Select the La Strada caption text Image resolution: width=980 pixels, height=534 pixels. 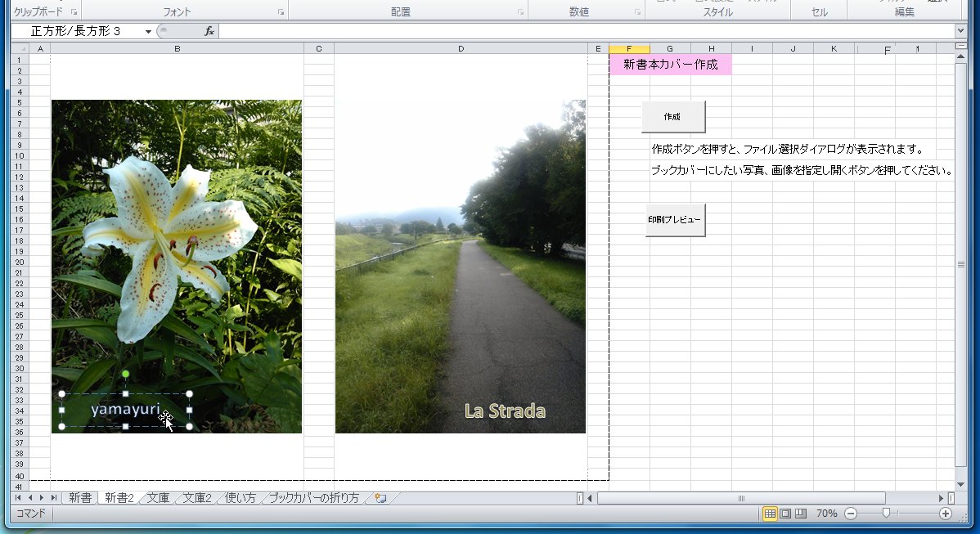tap(505, 411)
